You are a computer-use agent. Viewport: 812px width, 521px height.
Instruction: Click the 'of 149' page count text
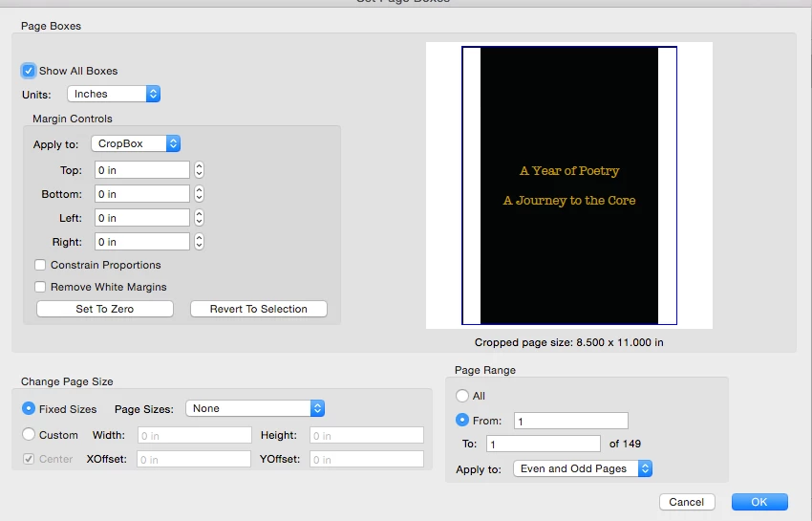[625, 444]
